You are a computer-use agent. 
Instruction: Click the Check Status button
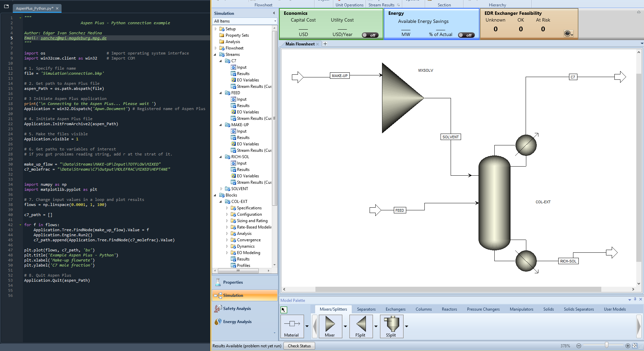(299, 346)
